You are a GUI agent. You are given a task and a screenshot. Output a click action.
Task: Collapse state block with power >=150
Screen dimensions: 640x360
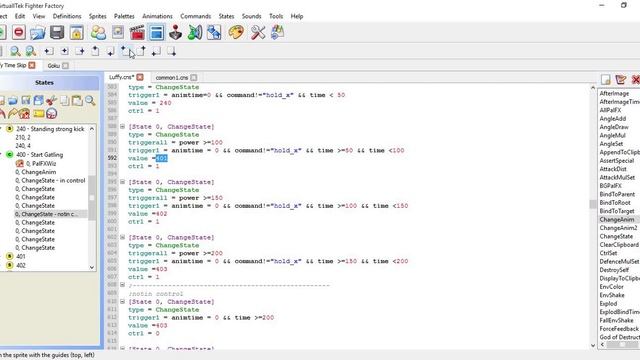point(122,182)
